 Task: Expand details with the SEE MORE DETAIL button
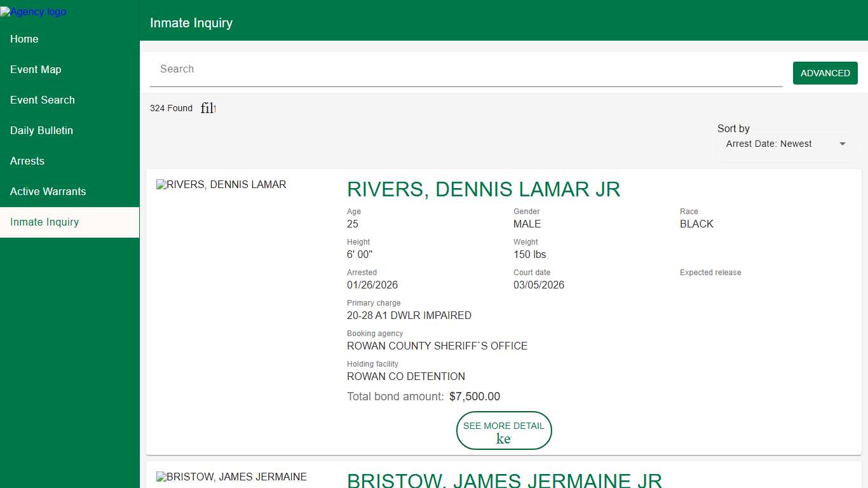click(x=504, y=430)
